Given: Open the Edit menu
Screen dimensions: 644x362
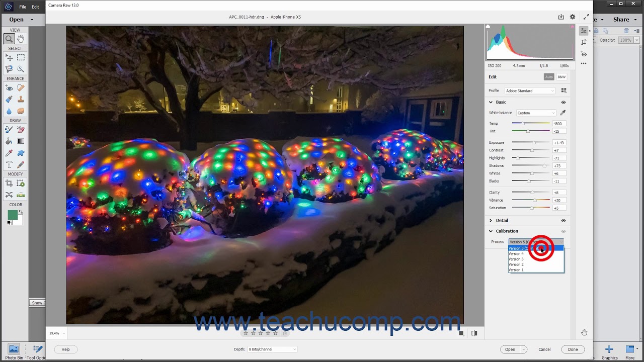Looking at the screenshot, I should click(x=35, y=7).
